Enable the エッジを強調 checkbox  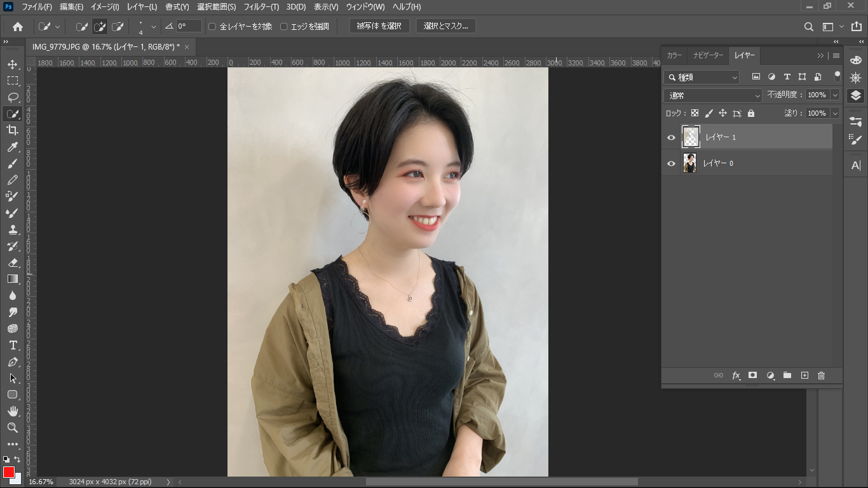click(284, 27)
